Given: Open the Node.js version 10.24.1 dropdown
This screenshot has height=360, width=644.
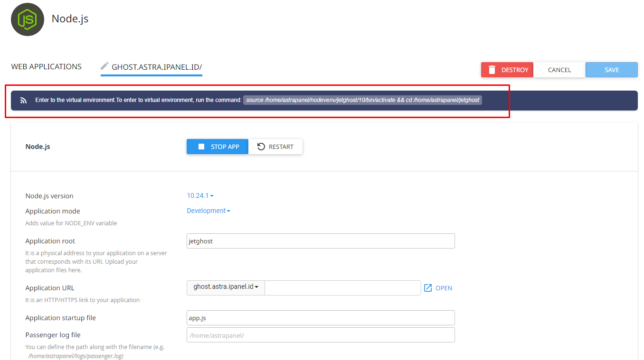Looking at the screenshot, I should pyautogui.click(x=200, y=195).
